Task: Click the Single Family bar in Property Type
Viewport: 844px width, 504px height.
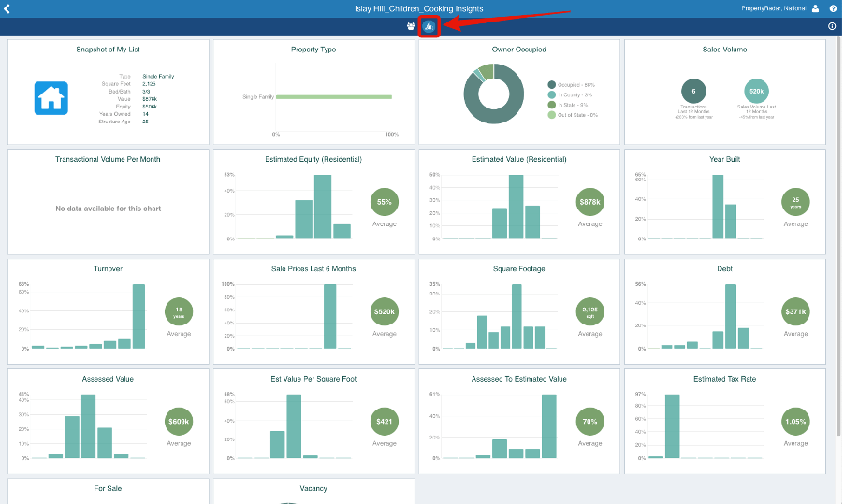Action: tap(334, 97)
